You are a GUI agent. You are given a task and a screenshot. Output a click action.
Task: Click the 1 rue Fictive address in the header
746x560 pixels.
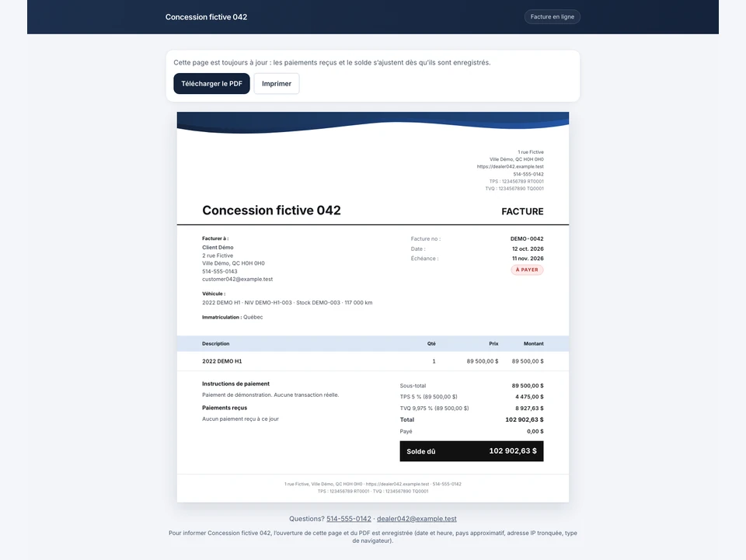[x=531, y=152]
